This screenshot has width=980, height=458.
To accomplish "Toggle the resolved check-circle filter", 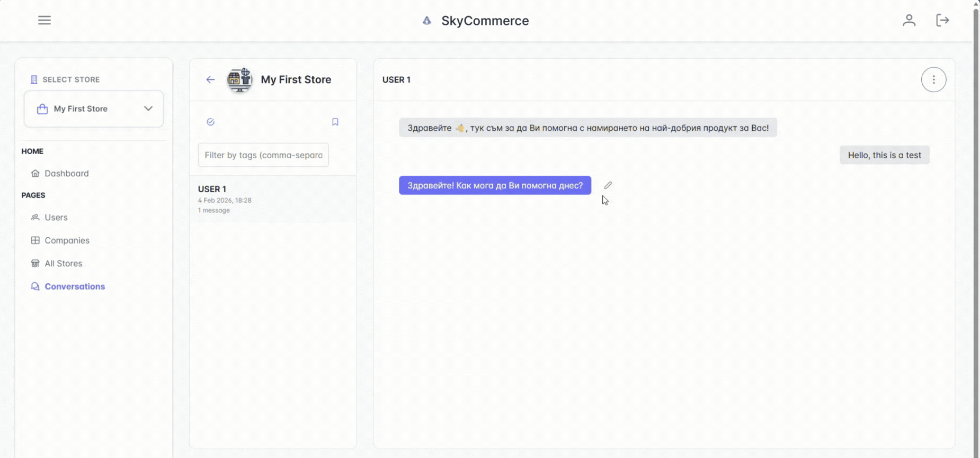I will (210, 122).
